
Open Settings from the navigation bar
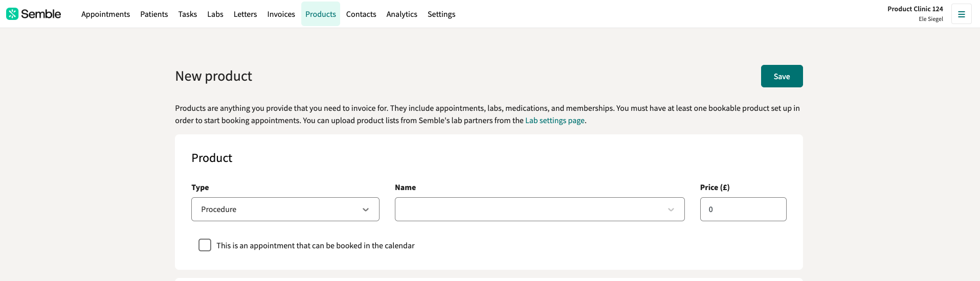tap(441, 14)
